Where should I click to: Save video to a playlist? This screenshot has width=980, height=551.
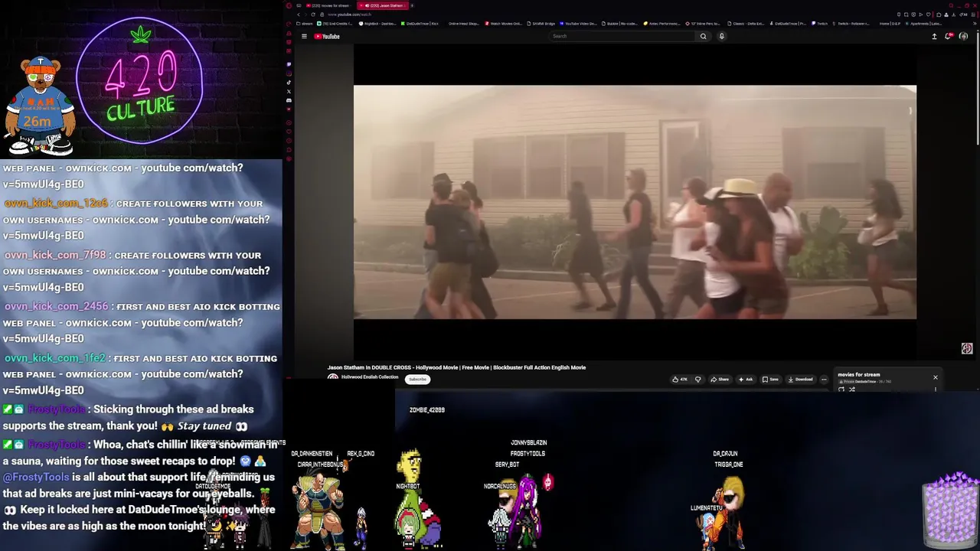(770, 380)
